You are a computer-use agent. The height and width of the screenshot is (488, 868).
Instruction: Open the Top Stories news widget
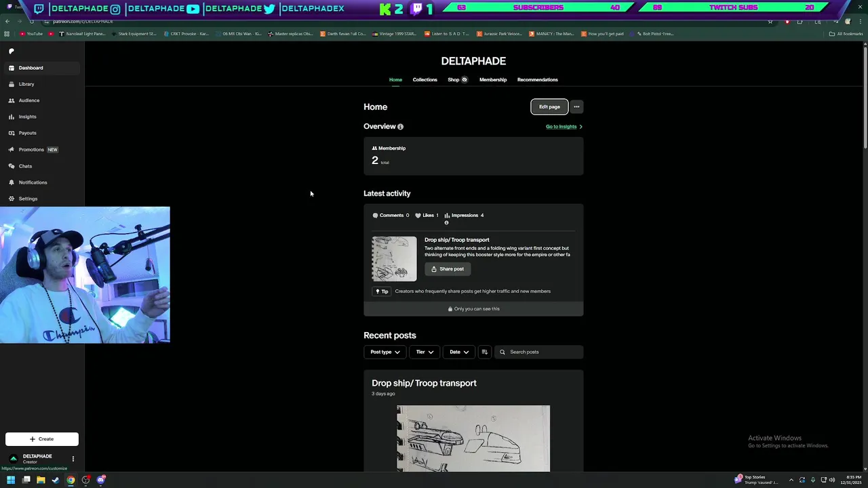(x=756, y=480)
